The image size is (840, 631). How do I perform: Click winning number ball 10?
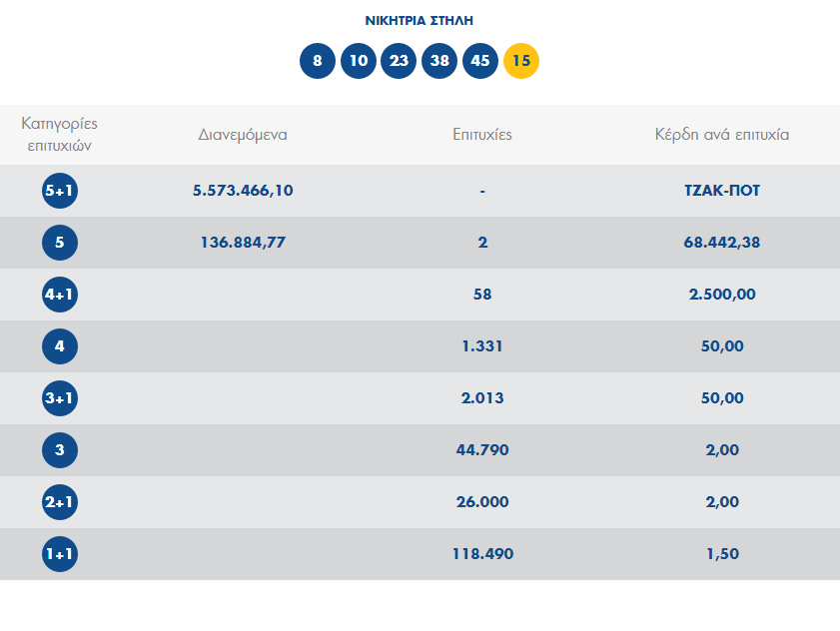point(359,61)
